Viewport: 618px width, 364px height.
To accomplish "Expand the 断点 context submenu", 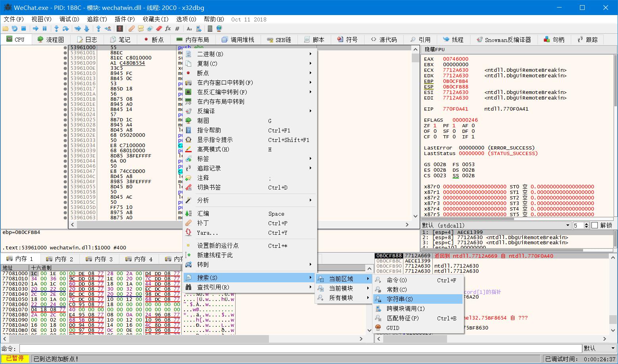I will tap(250, 73).
